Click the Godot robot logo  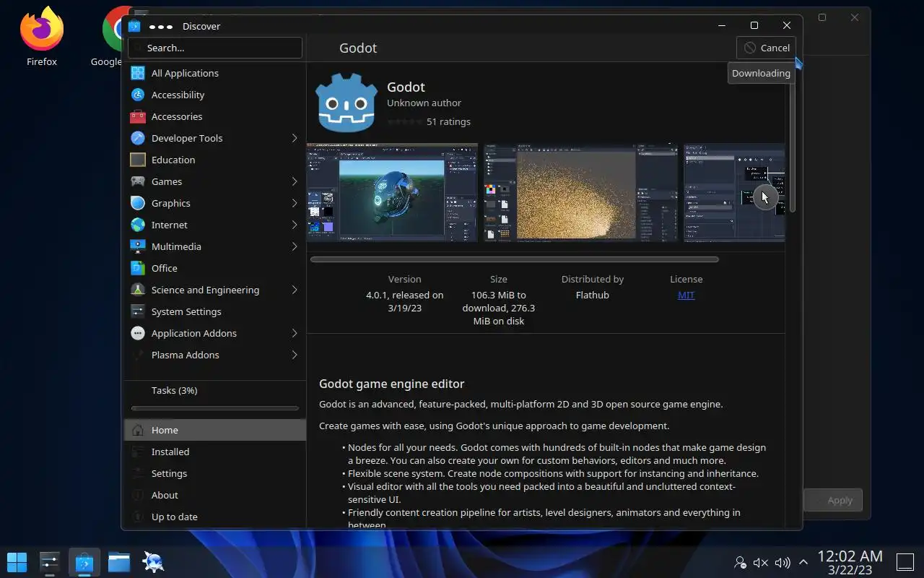click(x=346, y=103)
